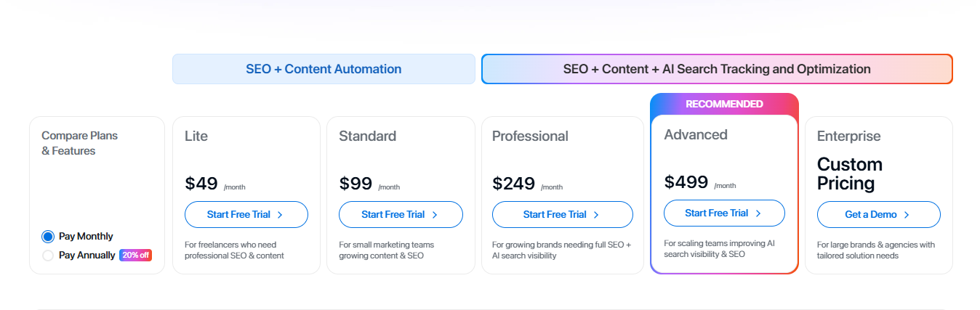Select the AI Search Tracking and Optimization tab
Viewport: 980px width, 310px height.
click(x=716, y=69)
